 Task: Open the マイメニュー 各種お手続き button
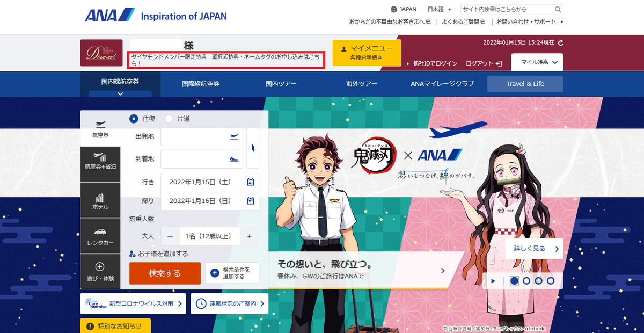tap(367, 53)
